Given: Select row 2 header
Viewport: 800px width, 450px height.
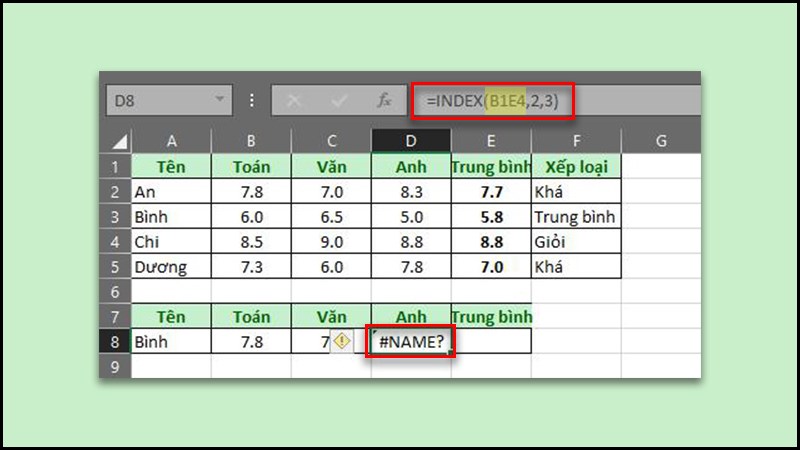Looking at the screenshot, I should (115, 192).
